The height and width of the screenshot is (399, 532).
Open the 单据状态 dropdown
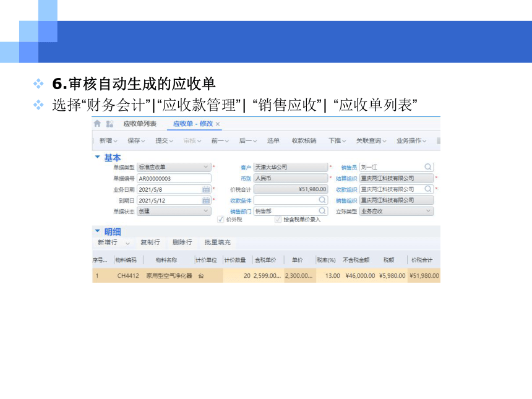pos(174,211)
